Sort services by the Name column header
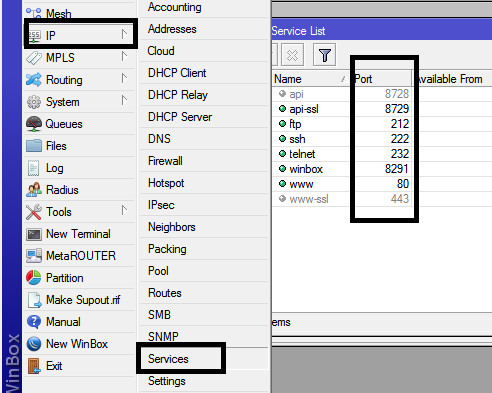This screenshot has height=393, width=492. [310, 79]
